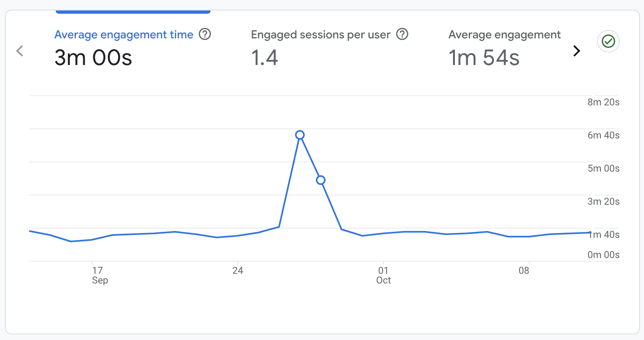Viewport: 644px width, 340px height.
Task: Switch to the Engaged sessions per user metric
Action: [x=320, y=35]
